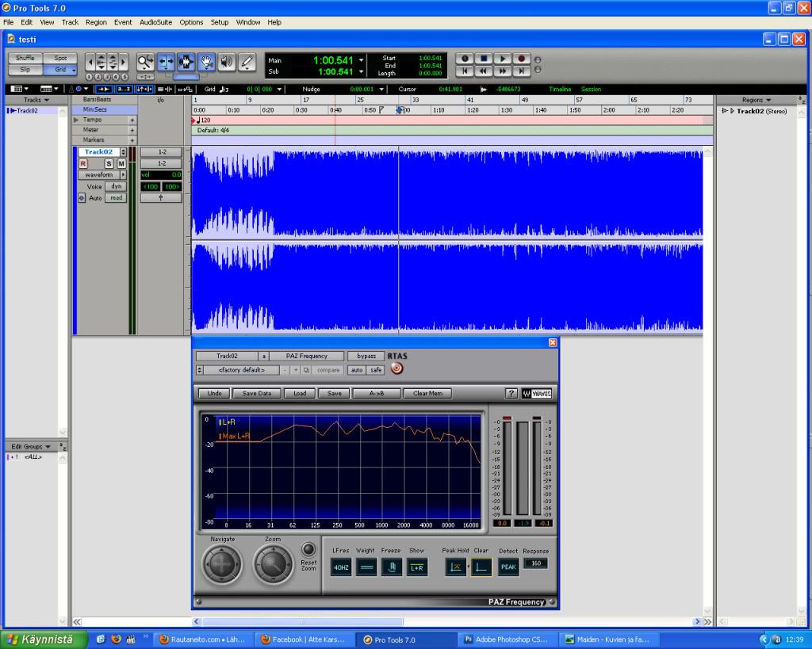Click the transport Play button
Image resolution: width=812 pixels, height=649 pixels.
pos(502,59)
